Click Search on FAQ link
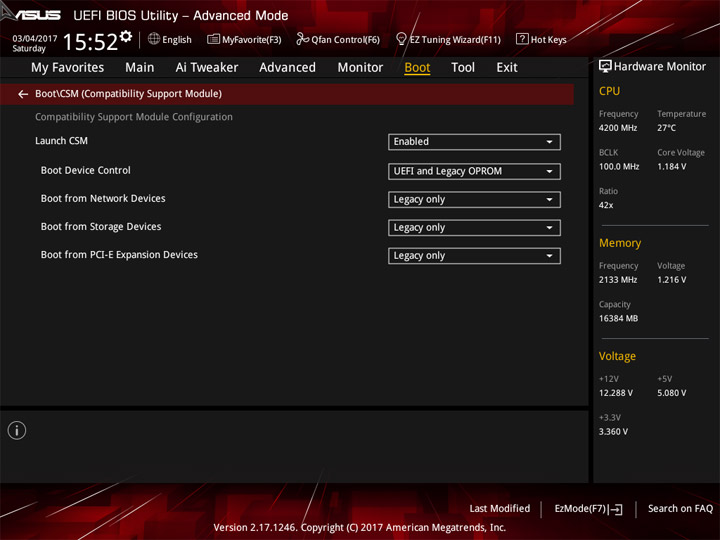Image resolution: width=720 pixels, height=540 pixels. coord(681,509)
